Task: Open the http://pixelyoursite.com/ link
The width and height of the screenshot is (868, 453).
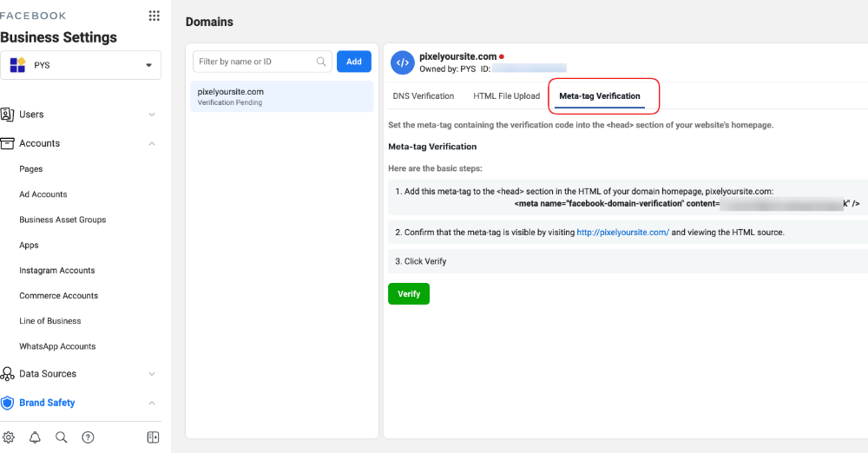Action: pyautogui.click(x=622, y=233)
